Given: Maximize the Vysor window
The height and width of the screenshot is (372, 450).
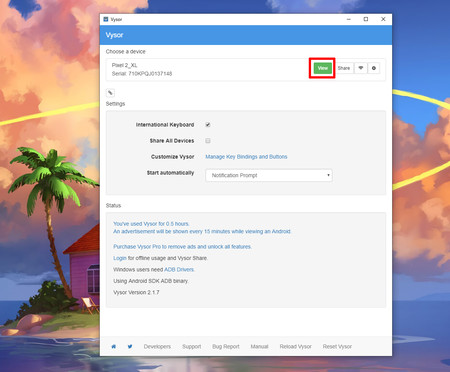Looking at the screenshot, I should click(x=366, y=19).
